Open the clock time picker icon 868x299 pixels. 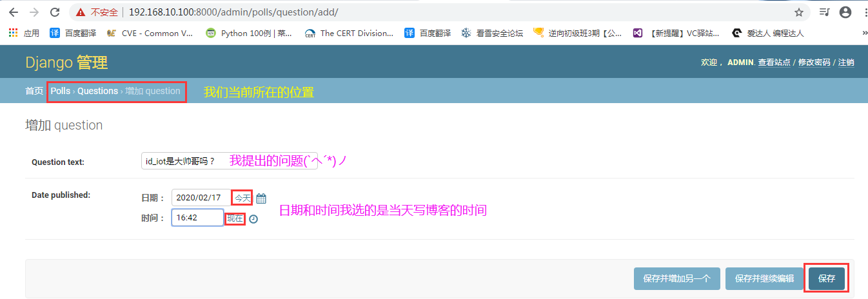[253, 218]
